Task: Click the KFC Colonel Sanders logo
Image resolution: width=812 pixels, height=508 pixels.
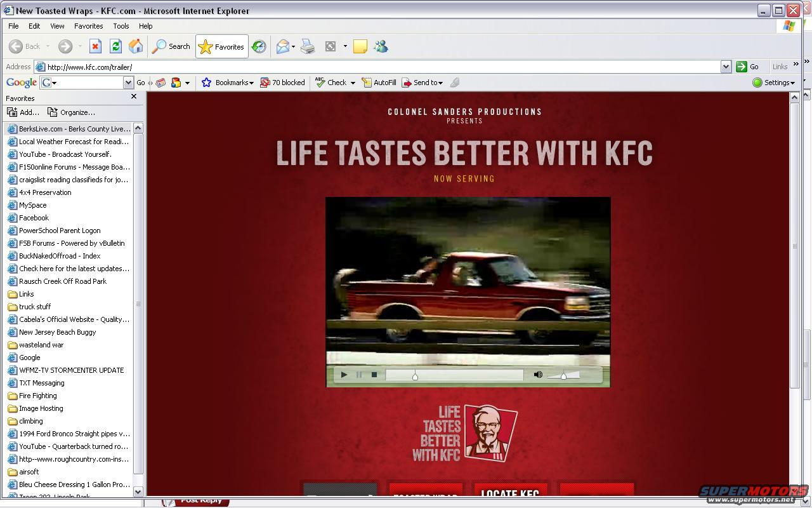Action: (490, 433)
